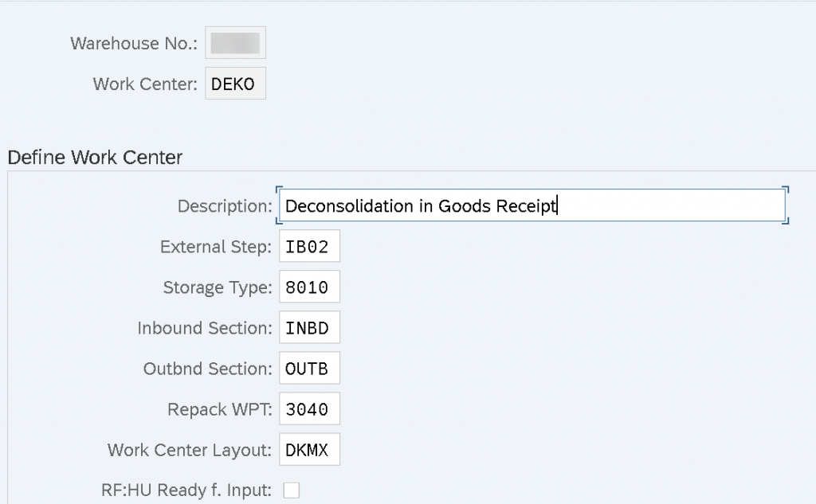Viewport: 816px width, 504px height.
Task: Select the Work Center field DEKO
Action: click(x=235, y=84)
